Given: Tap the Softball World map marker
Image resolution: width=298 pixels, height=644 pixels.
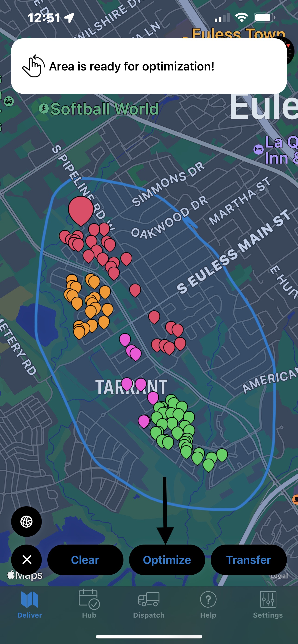Looking at the screenshot, I should (x=44, y=109).
